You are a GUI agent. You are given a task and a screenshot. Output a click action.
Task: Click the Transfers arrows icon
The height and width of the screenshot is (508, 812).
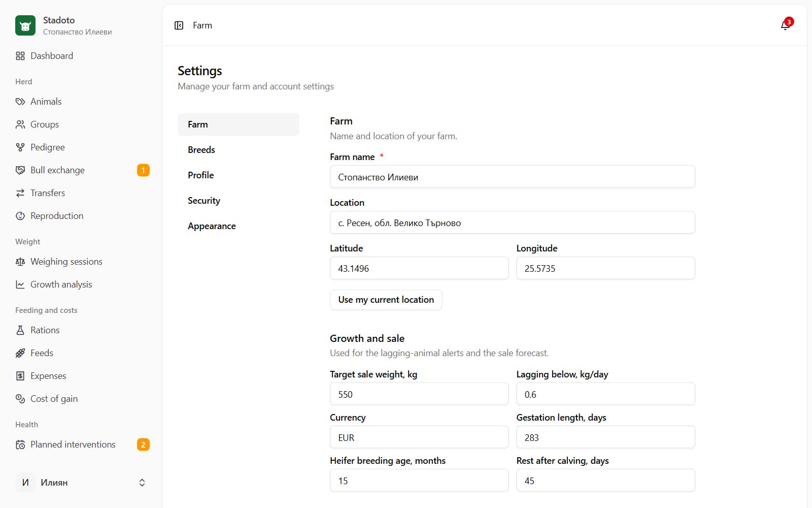pos(20,193)
